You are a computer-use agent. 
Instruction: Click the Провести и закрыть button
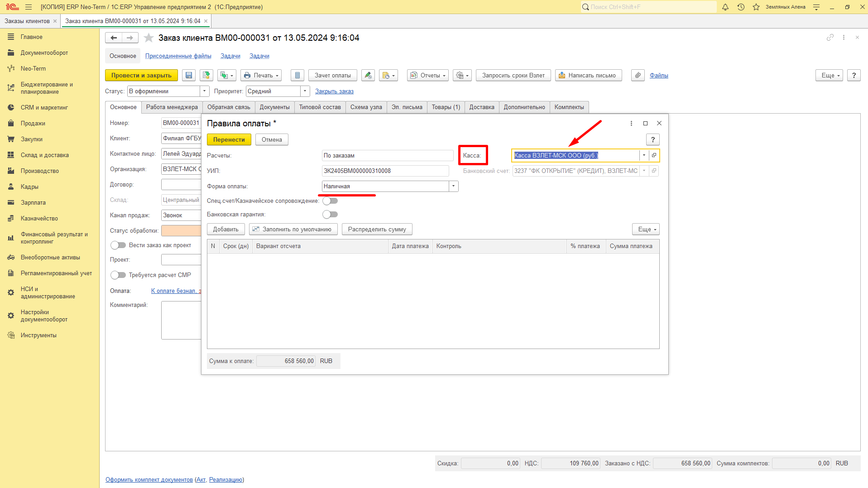click(x=141, y=76)
